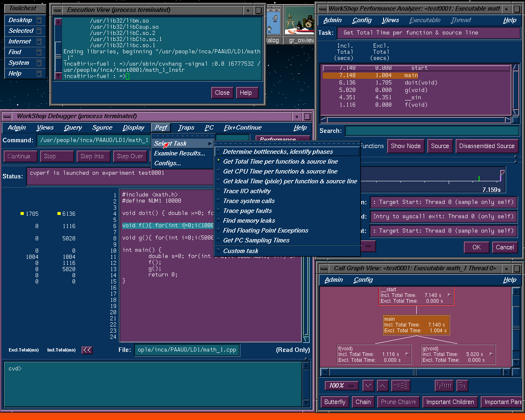Open the Internet toolchest menu icon
The width and height of the screenshot is (525, 420).
[39, 41]
